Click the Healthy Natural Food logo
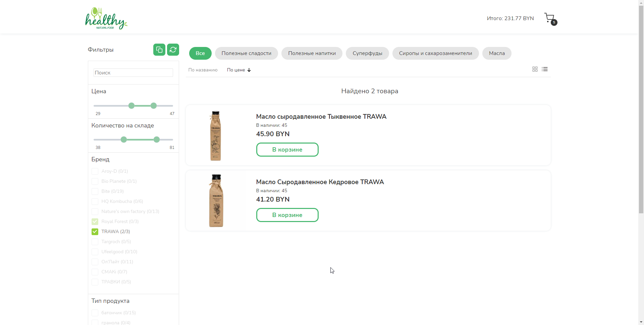The height and width of the screenshot is (325, 644). coord(106,18)
